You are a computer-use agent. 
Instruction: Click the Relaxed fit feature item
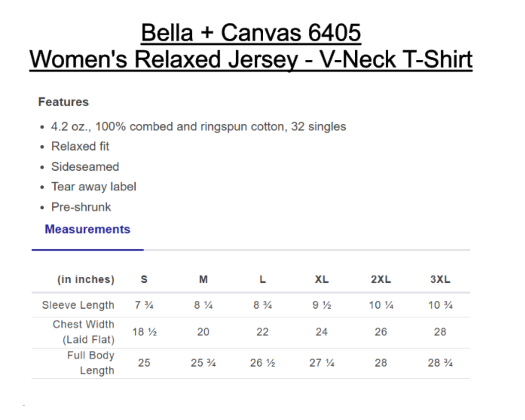(80, 147)
